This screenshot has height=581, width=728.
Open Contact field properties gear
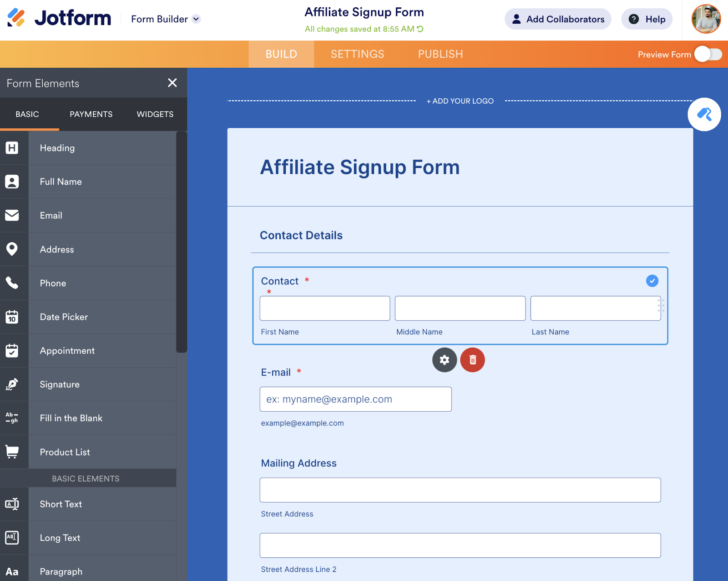click(445, 360)
